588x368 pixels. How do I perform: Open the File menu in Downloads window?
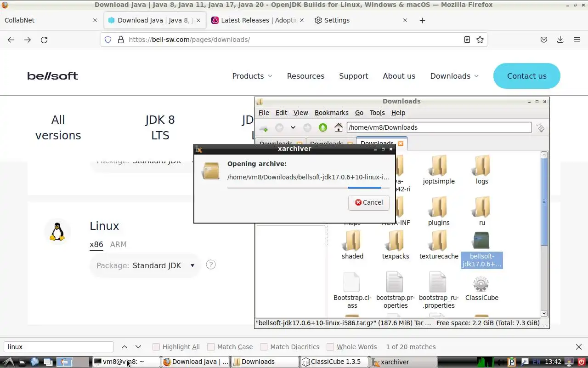pos(264,113)
